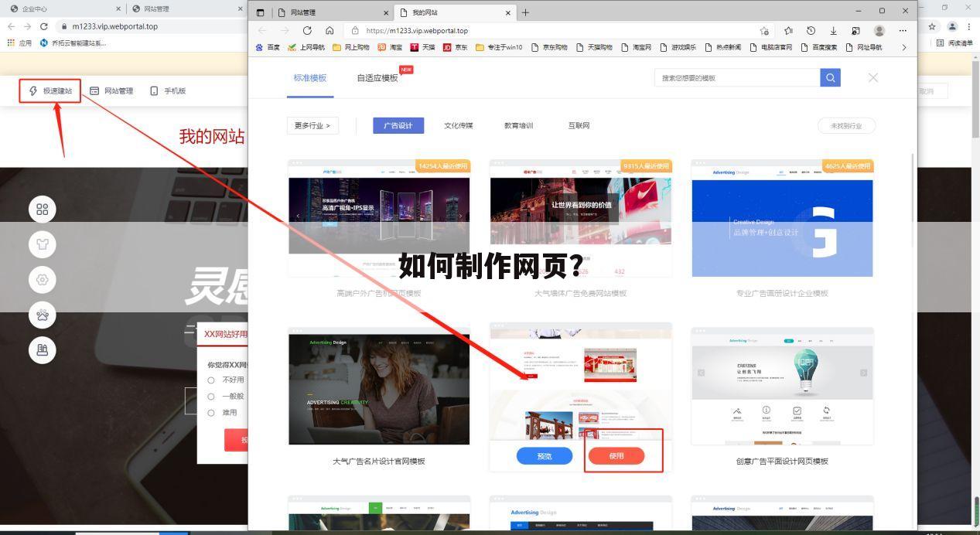Open 天猫 bookmark with red icon
The width and height of the screenshot is (980, 535).
tap(422, 47)
